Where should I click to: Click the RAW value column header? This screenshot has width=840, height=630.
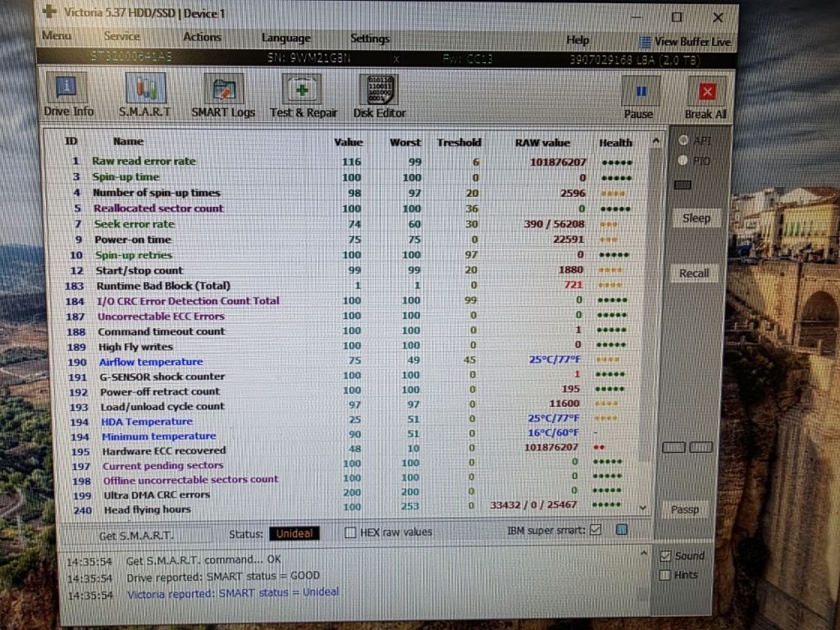pos(542,143)
